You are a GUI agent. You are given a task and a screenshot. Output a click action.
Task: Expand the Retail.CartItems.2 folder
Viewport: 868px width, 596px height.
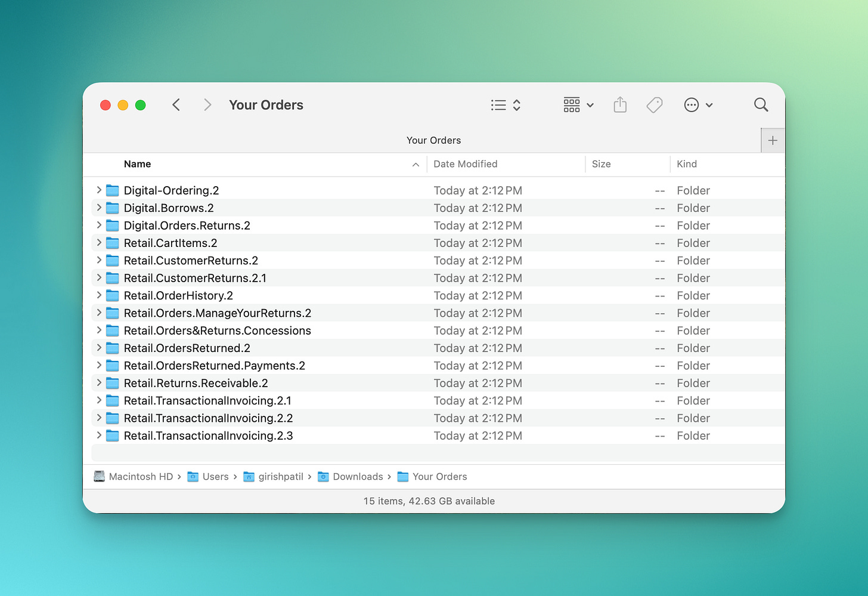tap(99, 243)
